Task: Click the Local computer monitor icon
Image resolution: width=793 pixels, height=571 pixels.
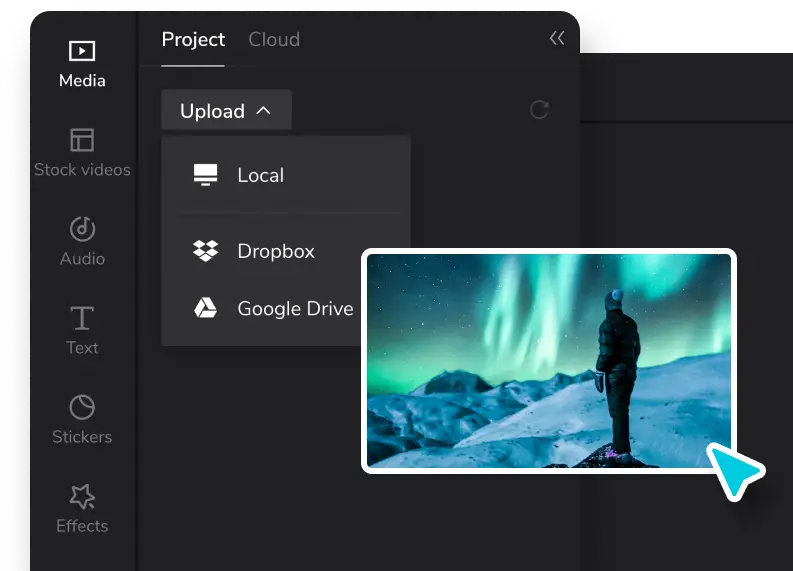Action: pos(205,175)
